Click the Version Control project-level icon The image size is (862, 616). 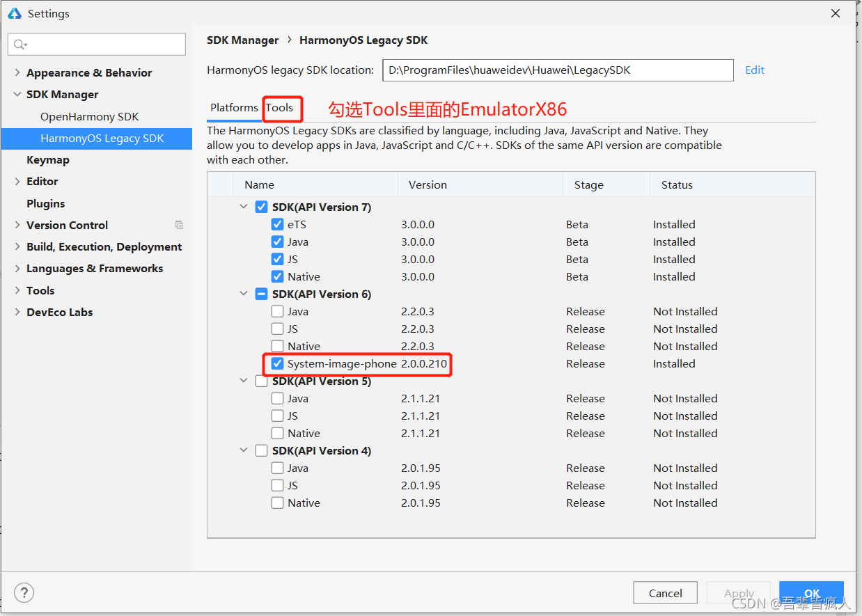point(179,225)
